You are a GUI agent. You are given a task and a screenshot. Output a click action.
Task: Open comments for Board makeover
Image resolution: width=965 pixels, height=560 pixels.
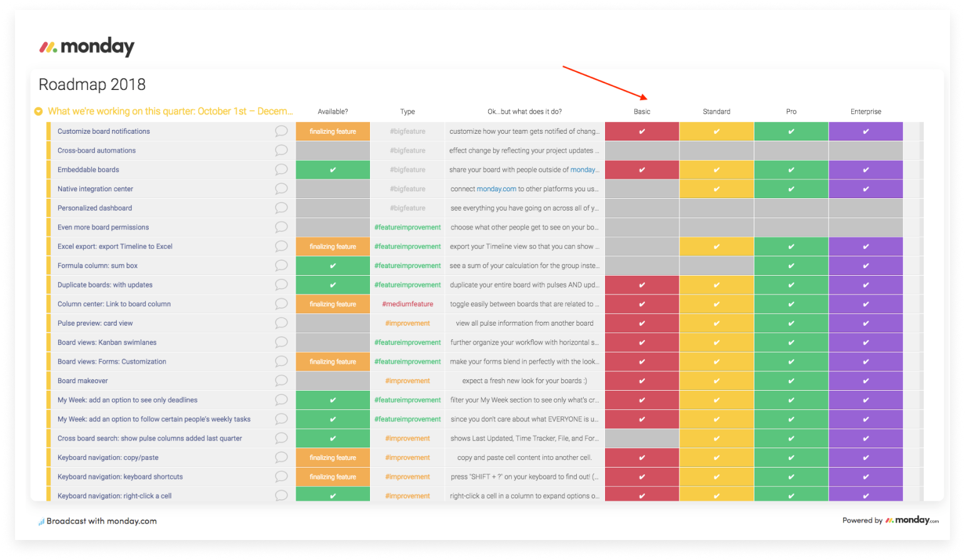tap(281, 381)
